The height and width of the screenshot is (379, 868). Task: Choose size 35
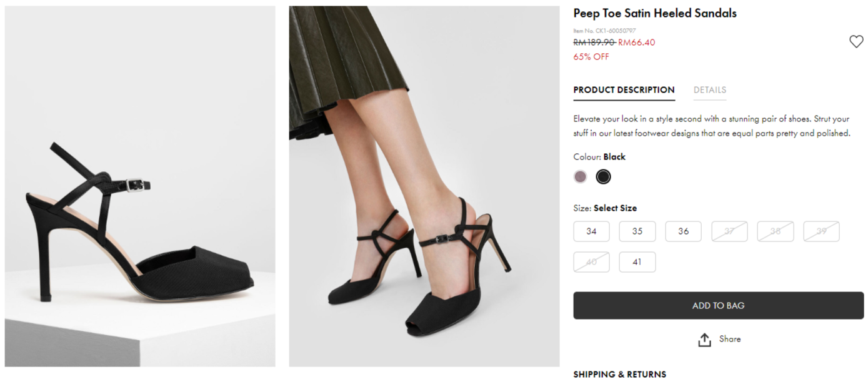click(x=637, y=231)
